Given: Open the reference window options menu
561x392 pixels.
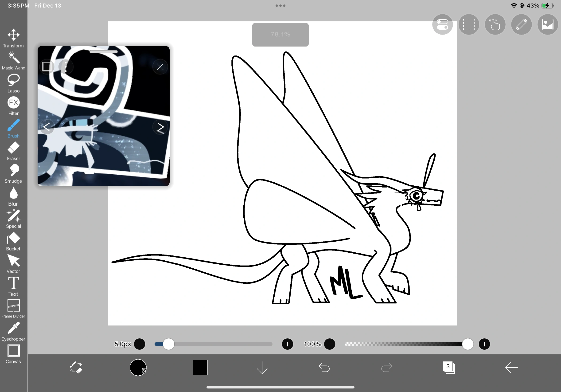Looking at the screenshot, I should click(66, 67).
